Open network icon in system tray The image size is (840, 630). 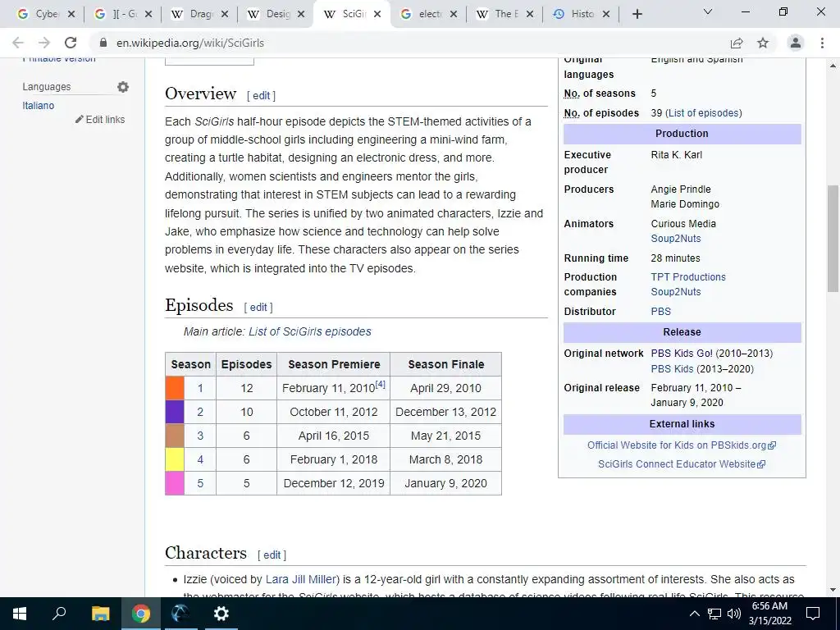tap(714, 614)
